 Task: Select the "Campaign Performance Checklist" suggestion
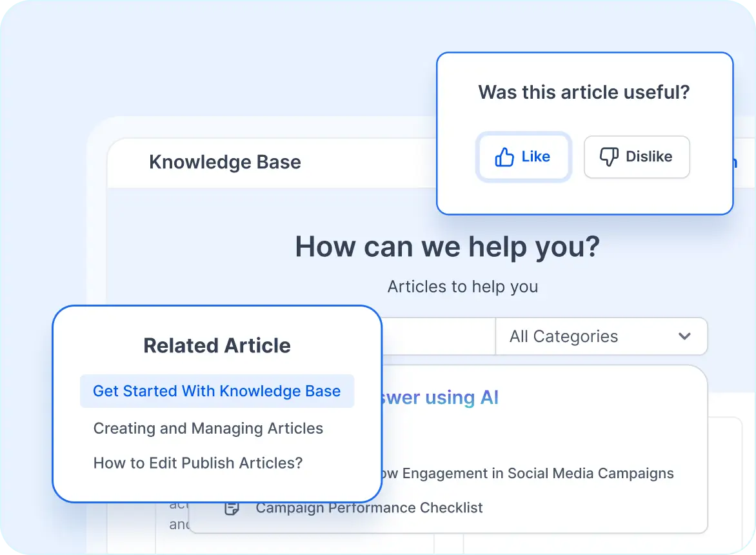pyautogui.click(x=369, y=507)
